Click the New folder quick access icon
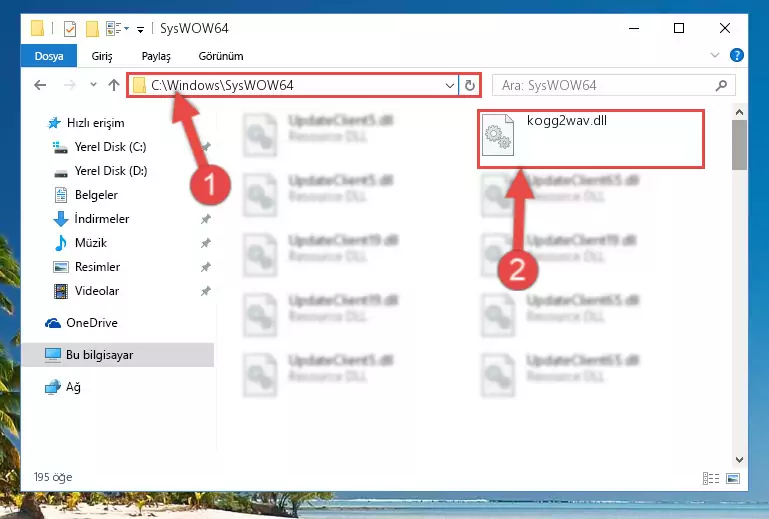Viewport: 769px width, 519px height. pos(92,28)
